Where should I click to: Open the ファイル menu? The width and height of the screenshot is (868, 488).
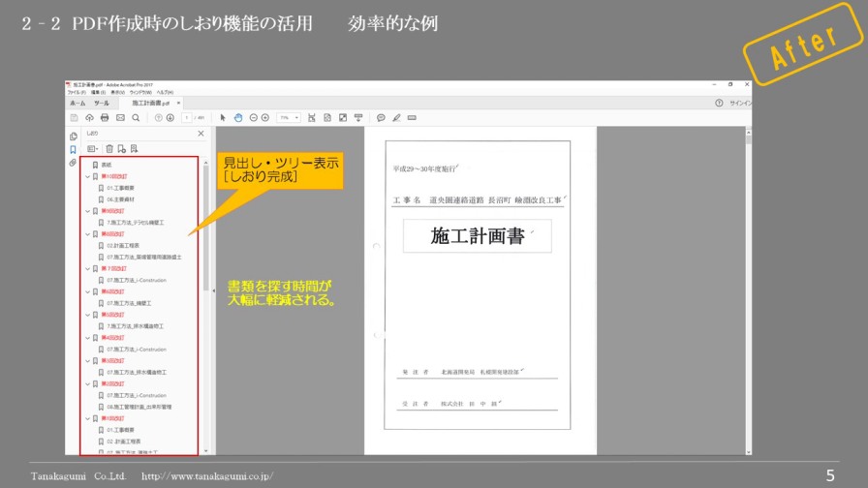click(x=75, y=93)
